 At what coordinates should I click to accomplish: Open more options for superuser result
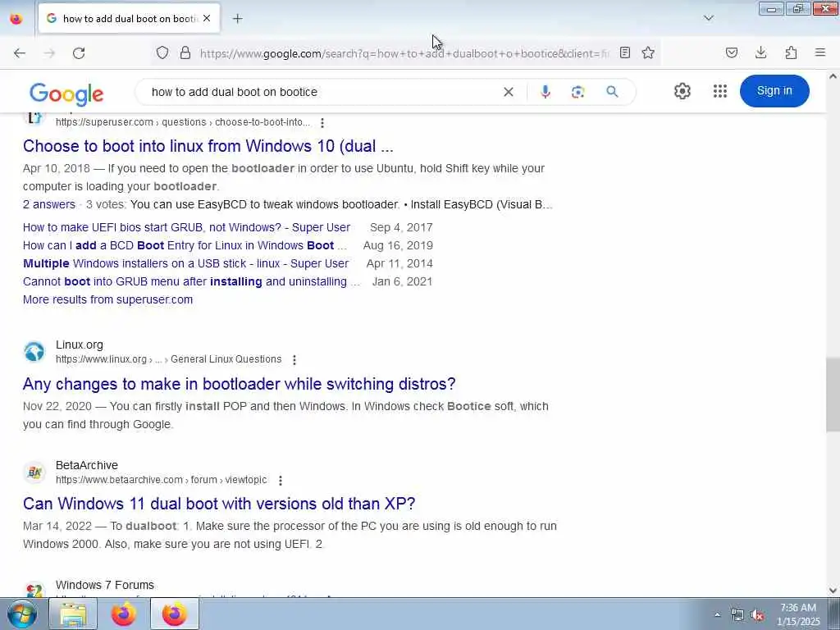coord(322,123)
